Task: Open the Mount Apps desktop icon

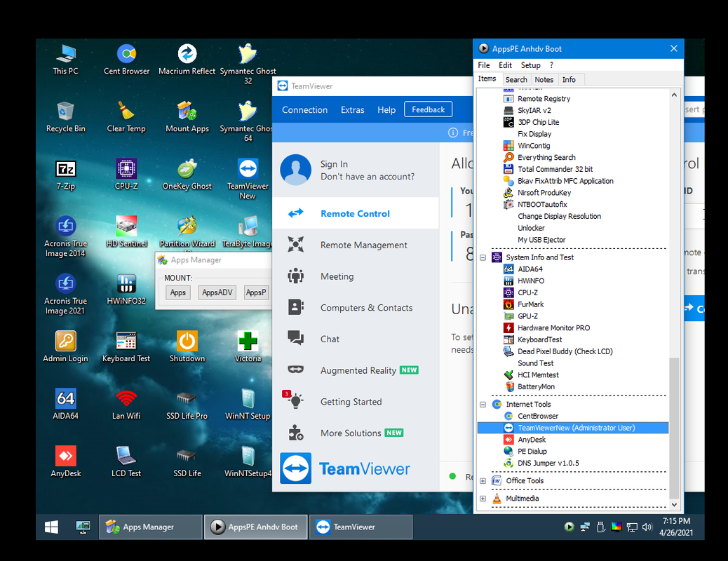Action: coord(187,117)
